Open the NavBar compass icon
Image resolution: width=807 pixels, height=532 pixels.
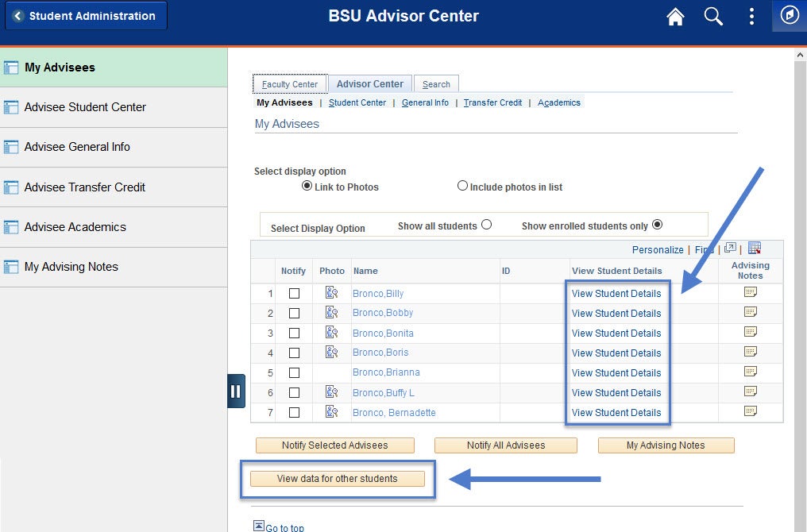[790, 15]
